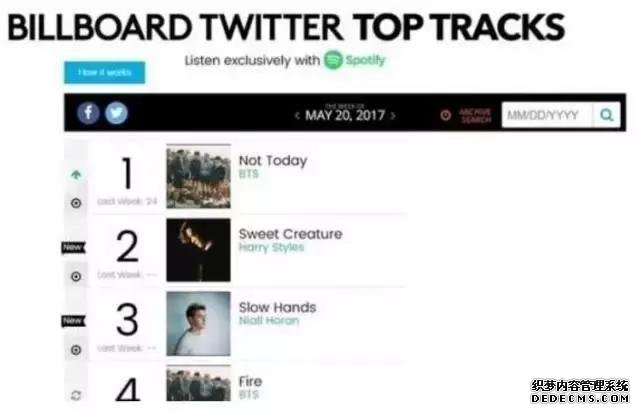Viewport: 640px width, 413px height.
Task: Open the Harry Styles artist link
Action: 271,248
